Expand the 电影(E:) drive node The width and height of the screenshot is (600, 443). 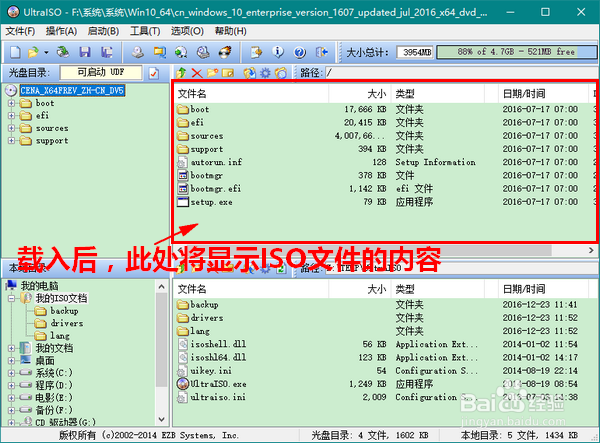pos(11,397)
